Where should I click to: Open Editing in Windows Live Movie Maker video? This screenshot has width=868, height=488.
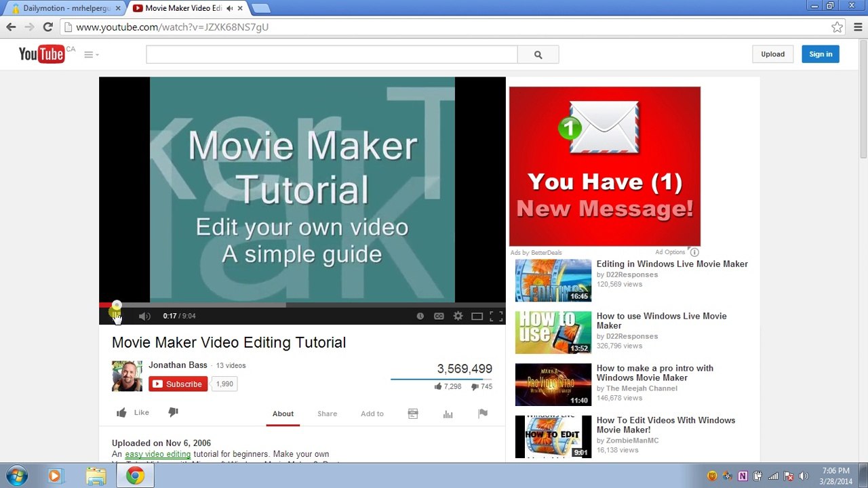click(x=672, y=264)
